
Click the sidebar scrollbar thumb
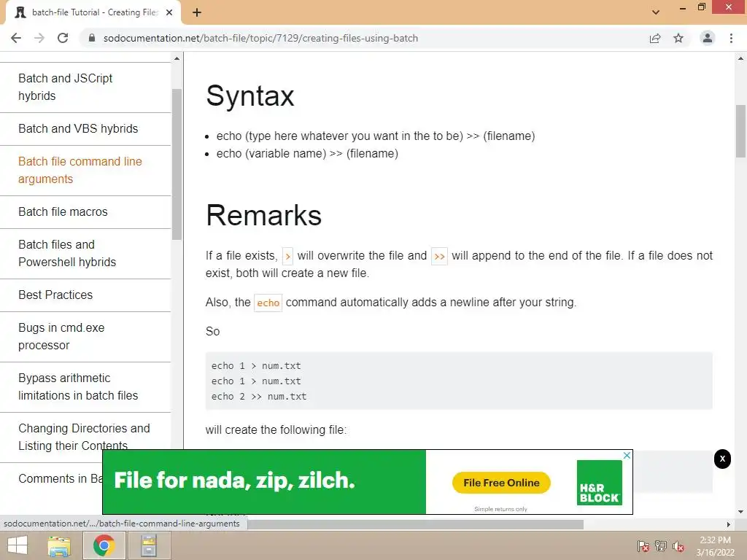[x=177, y=164]
